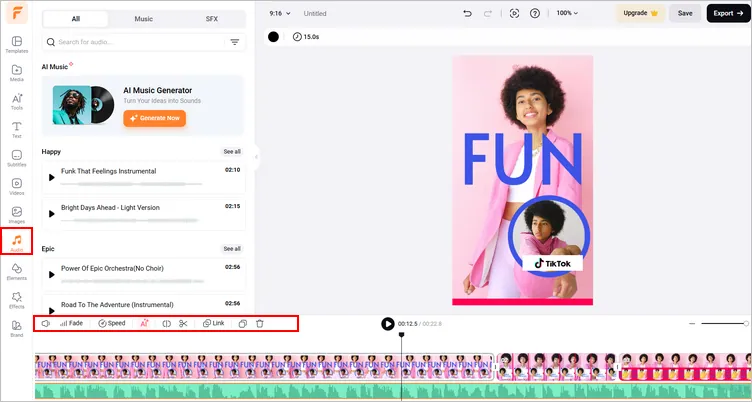Screen dimensions: 752x402
Task: Click the 15.0s duration setting
Action: click(x=306, y=37)
